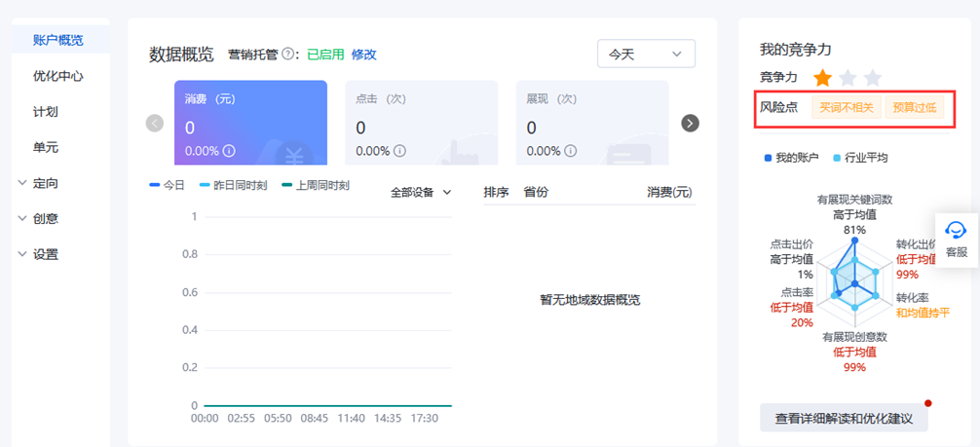Go to 优化中心 in the sidebar

click(x=58, y=76)
